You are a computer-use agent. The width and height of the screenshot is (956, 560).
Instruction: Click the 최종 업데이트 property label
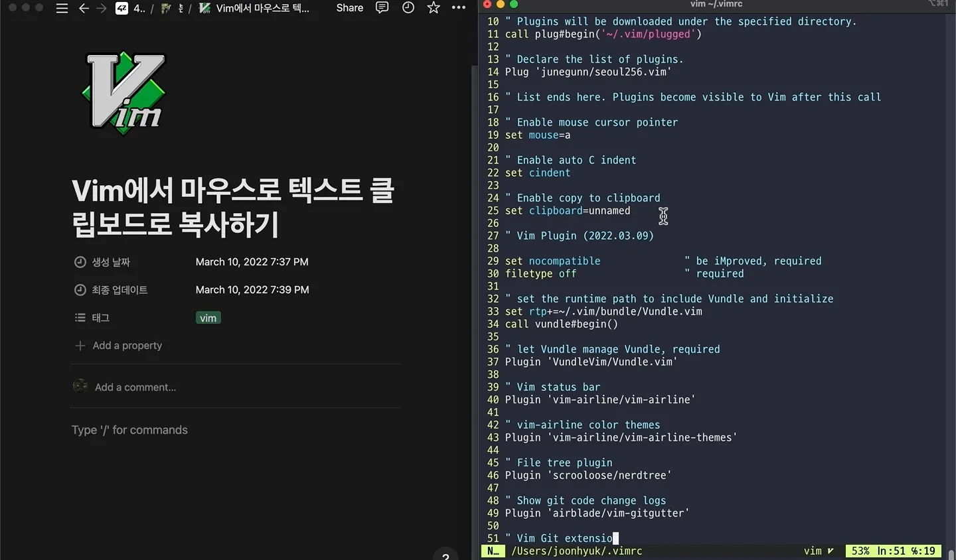tap(111, 290)
